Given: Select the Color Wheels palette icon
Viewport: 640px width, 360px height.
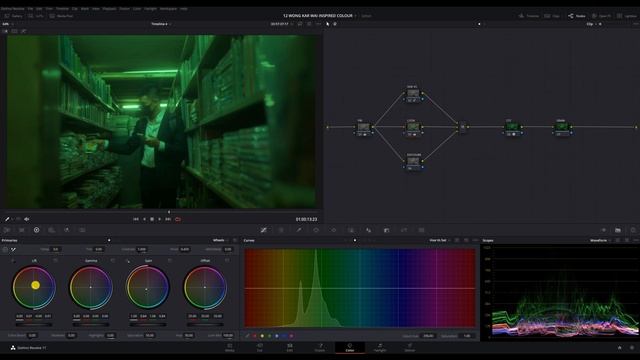Looking at the screenshot, I should tap(36, 230).
